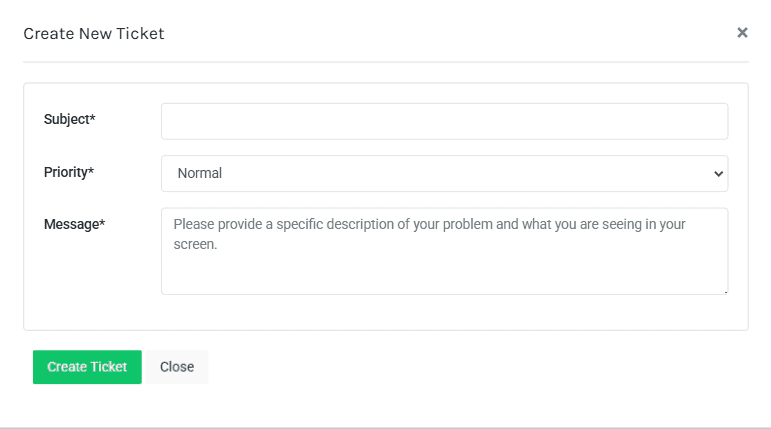
Task: Click the required asterisk beside Subject
Action: coord(93,119)
